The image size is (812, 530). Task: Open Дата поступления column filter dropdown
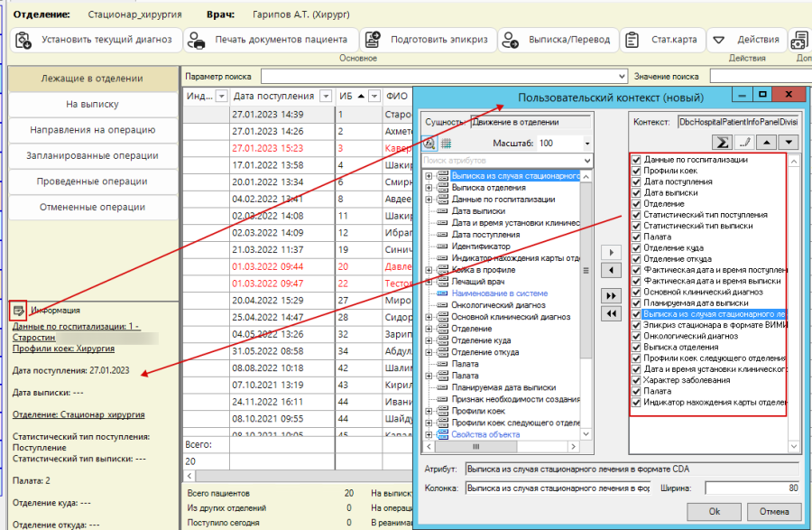pos(326,96)
